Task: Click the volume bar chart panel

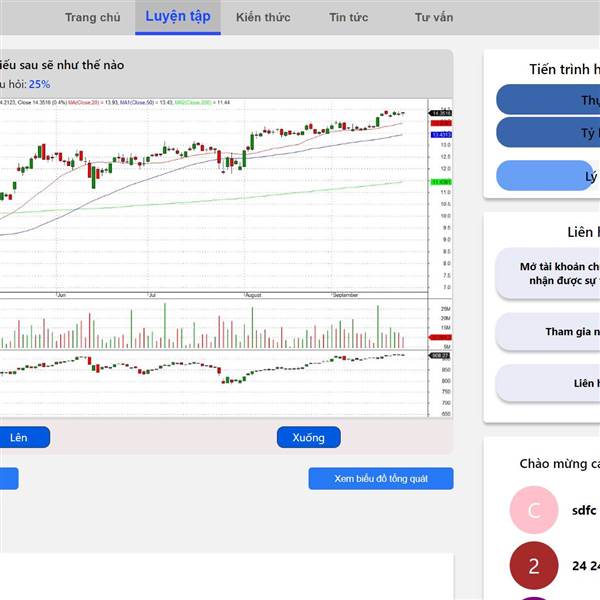Action: point(214,324)
